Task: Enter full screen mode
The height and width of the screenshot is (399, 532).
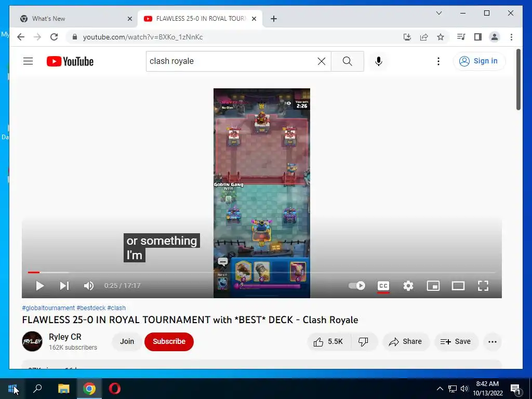Action: click(x=483, y=286)
